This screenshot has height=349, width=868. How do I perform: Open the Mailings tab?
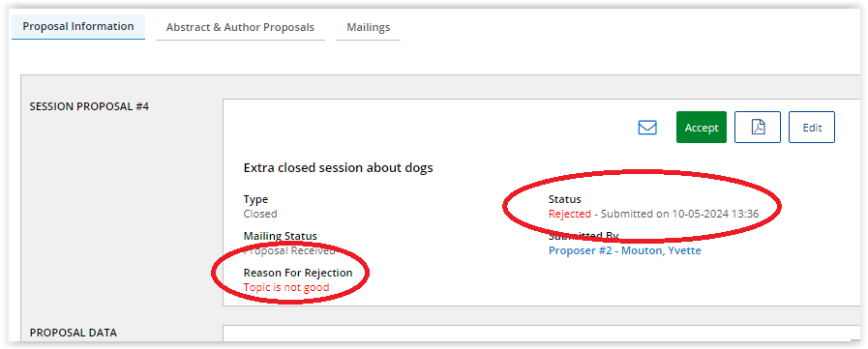click(x=368, y=27)
